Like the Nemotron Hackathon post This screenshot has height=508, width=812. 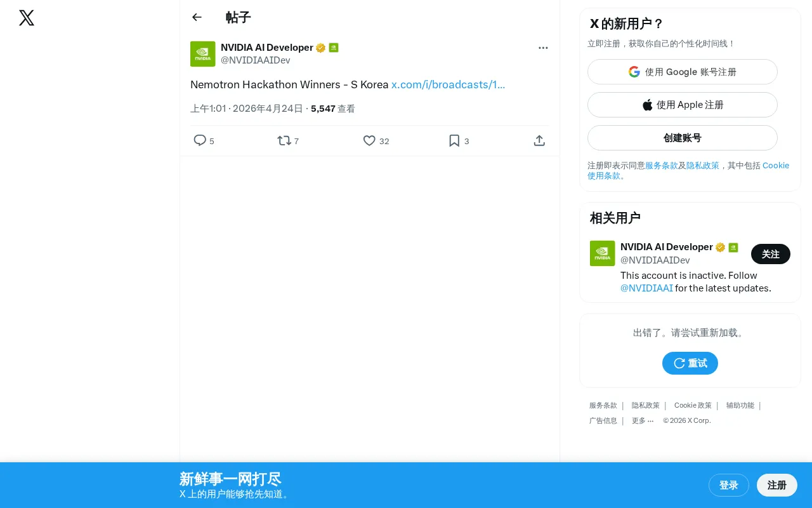point(376,140)
